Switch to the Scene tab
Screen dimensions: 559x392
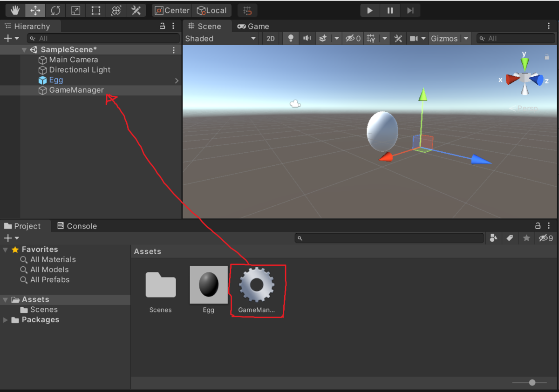205,27
